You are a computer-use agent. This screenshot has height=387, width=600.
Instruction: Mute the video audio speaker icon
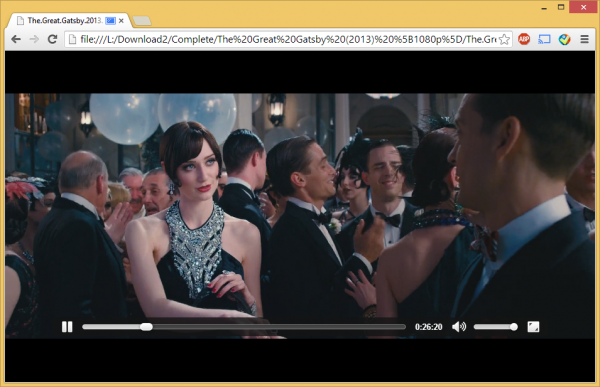(459, 327)
